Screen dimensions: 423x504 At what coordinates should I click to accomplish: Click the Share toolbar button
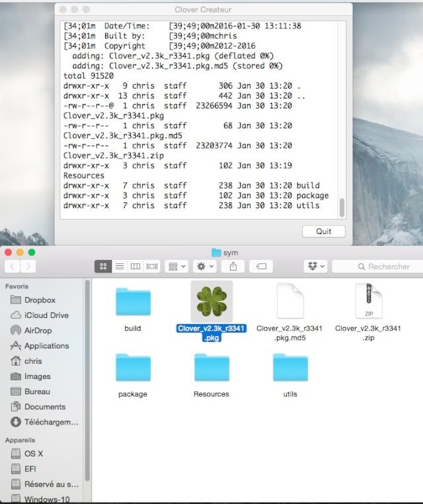point(233,267)
